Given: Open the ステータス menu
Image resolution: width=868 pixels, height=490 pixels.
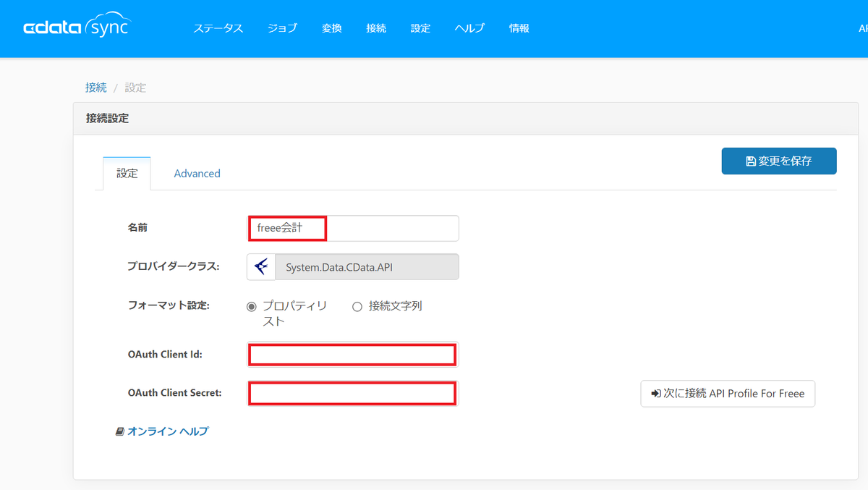Looking at the screenshot, I should (218, 28).
